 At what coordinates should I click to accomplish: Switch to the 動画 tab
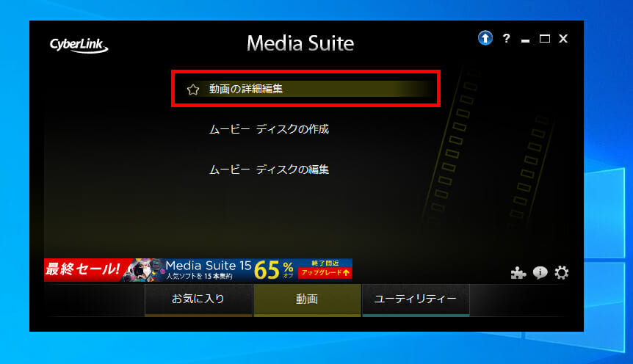[307, 300]
